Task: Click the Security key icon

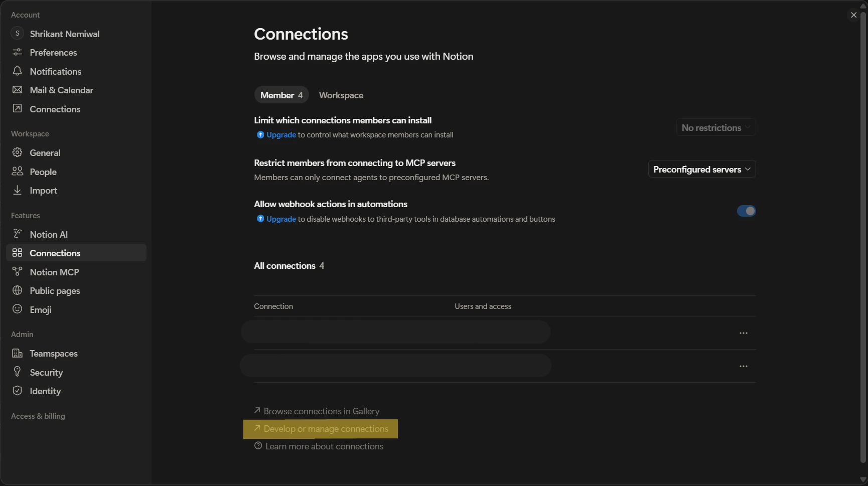Action: click(17, 372)
